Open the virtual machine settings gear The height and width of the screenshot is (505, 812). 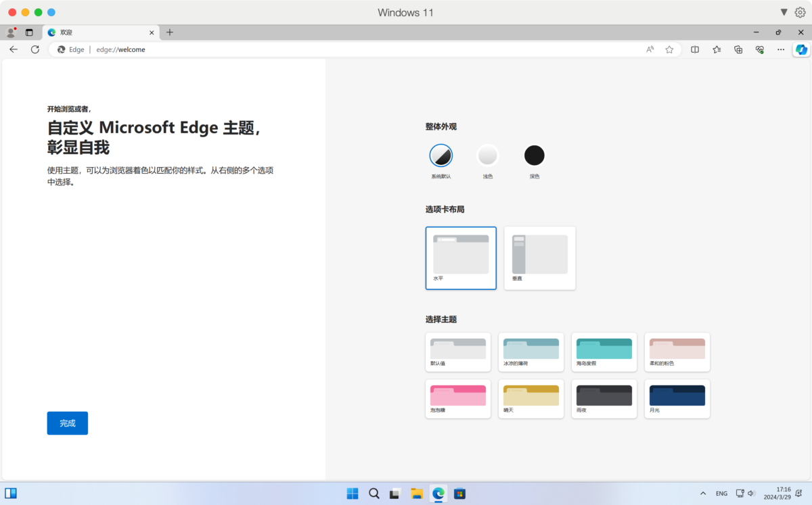pyautogui.click(x=800, y=12)
